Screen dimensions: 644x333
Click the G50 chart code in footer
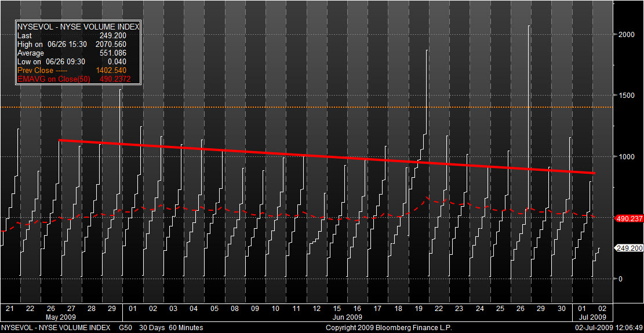[x=125, y=328]
